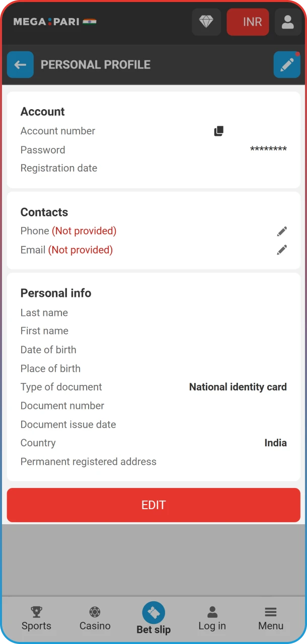Select the Sports trophy icon
The height and width of the screenshot is (644, 307).
click(x=36, y=611)
